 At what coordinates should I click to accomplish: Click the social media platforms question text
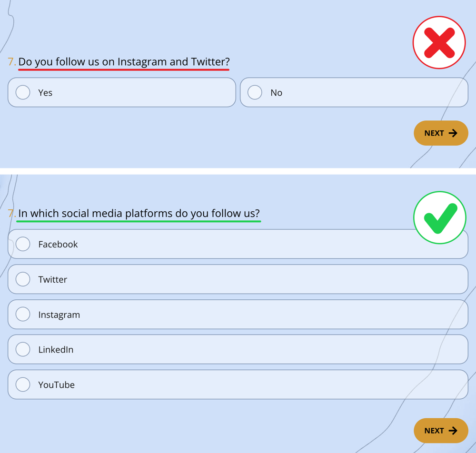pyautogui.click(x=139, y=213)
